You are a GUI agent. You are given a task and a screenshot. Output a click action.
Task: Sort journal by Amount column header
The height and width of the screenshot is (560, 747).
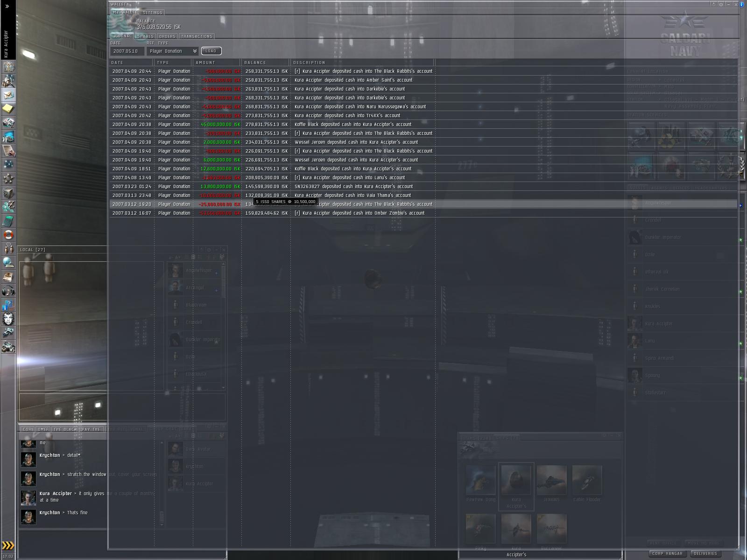point(217,63)
